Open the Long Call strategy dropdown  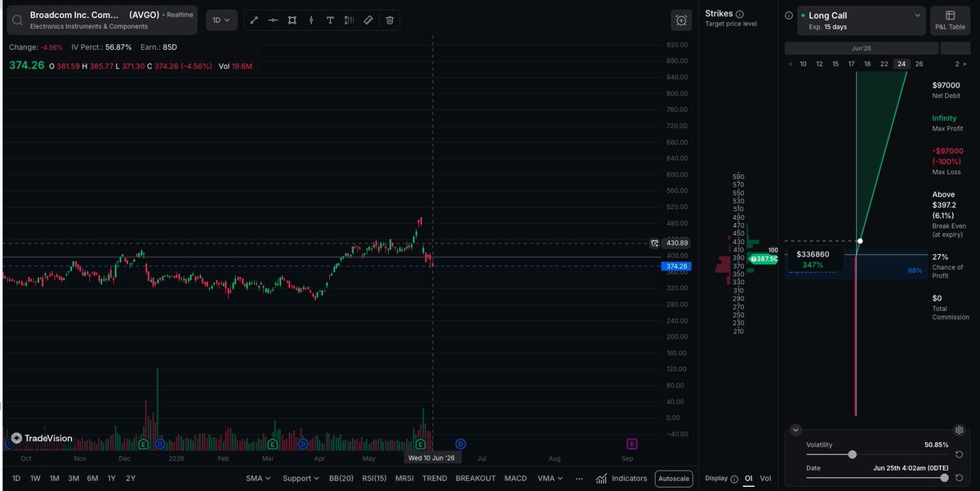point(861,20)
